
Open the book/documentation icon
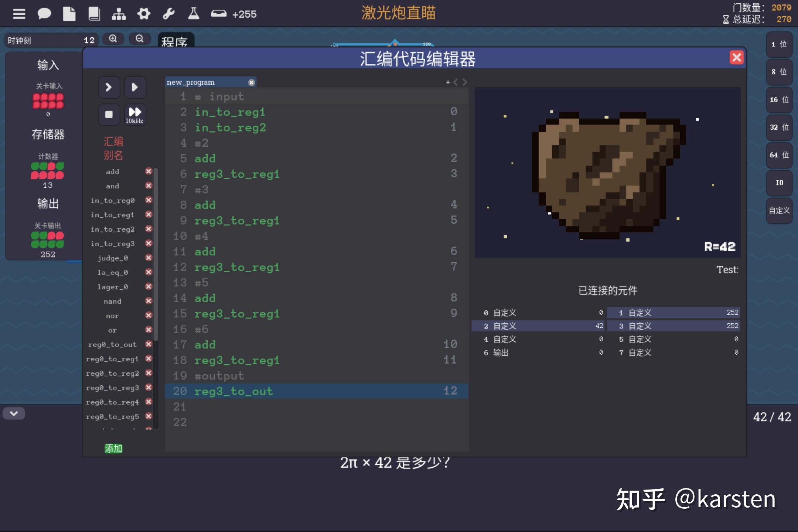pyautogui.click(x=94, y=13)
